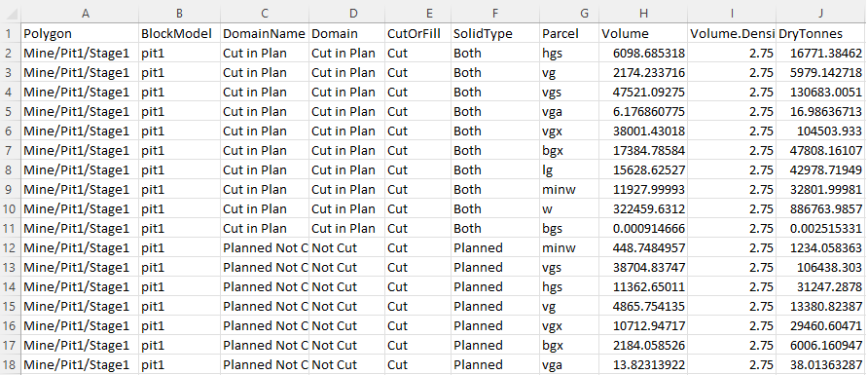
Task: Select volume cell 47521.09275
Action: pos(643,92)
